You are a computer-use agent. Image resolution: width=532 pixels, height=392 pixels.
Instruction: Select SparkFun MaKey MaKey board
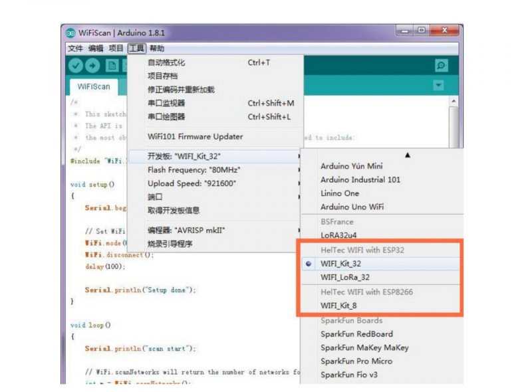[382, 347]
